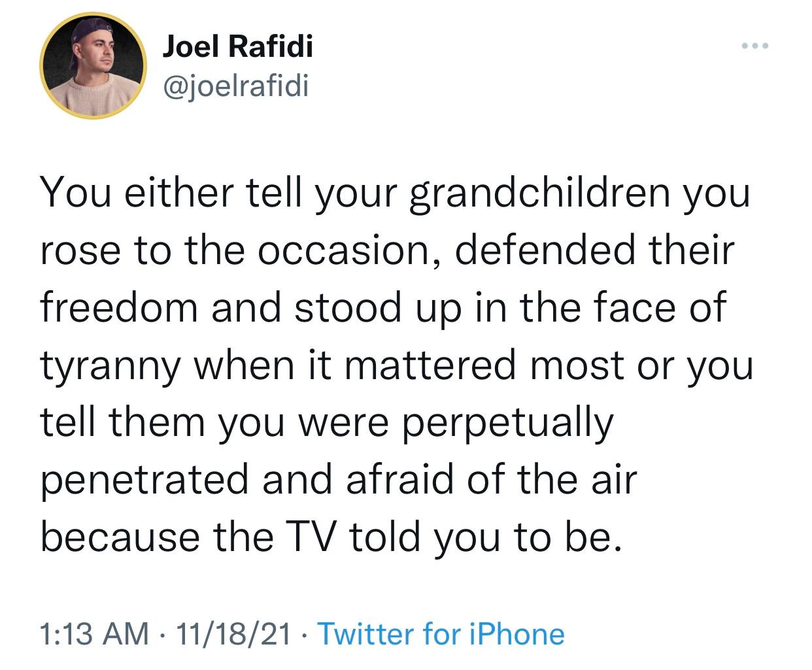Click the 1:13 AM timestamp
This screenshot has height=670, width=812.
click(95, 634)
